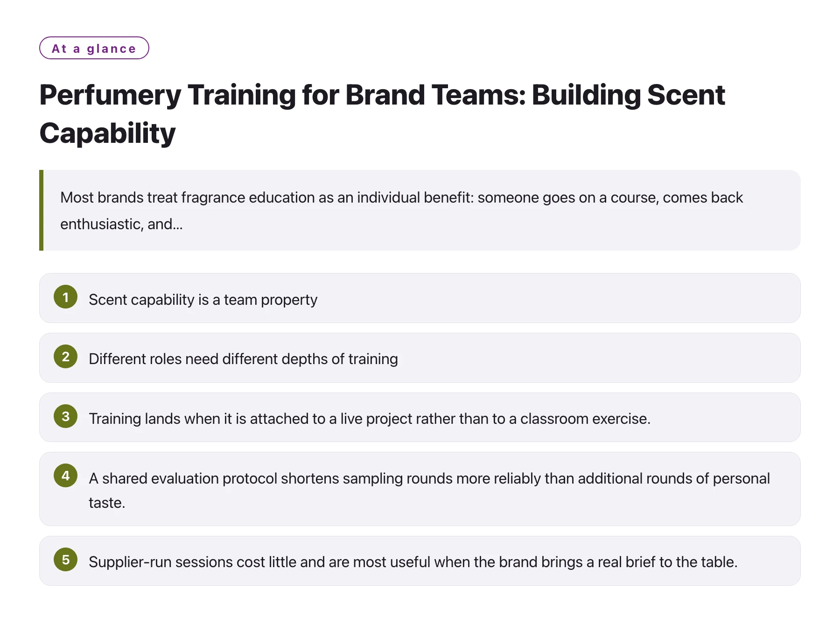Open the shared evaluation protocol text
This screenshot has width=840, height=618.
coord(429,490)
